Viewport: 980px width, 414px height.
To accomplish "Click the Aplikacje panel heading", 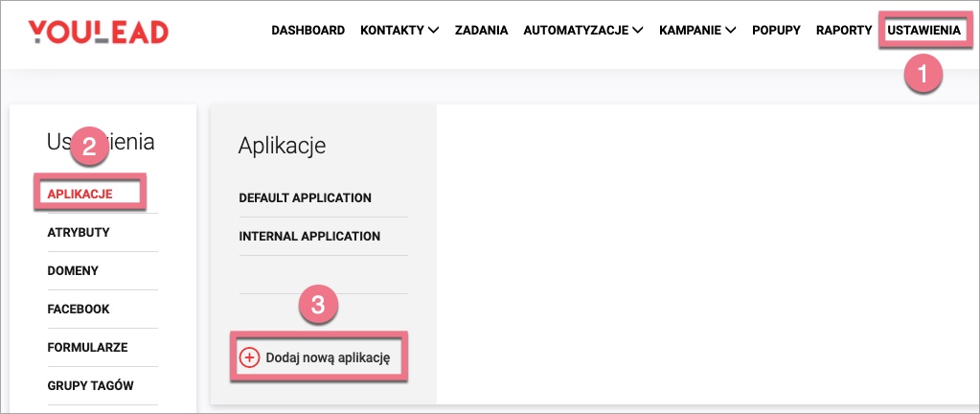I will pos(282,146).
